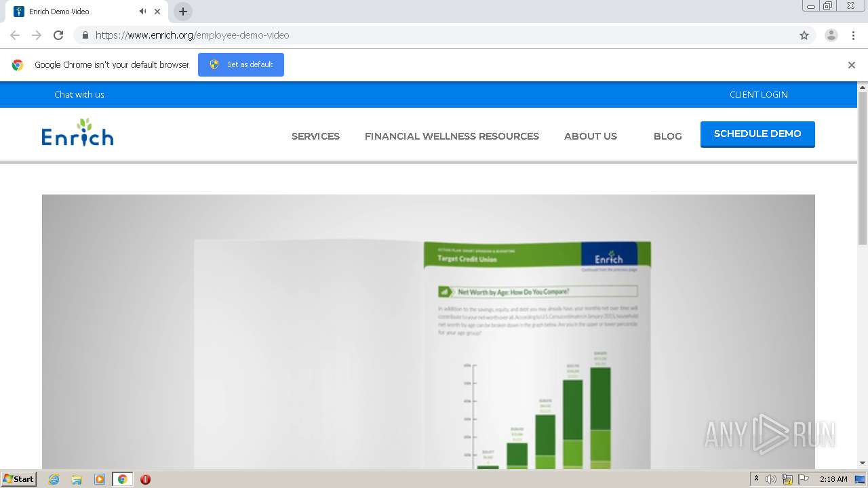868x488 pixels.
Task: Click the scrollbar down arrow
Action: pyautogui.click(x=863, y=463)
